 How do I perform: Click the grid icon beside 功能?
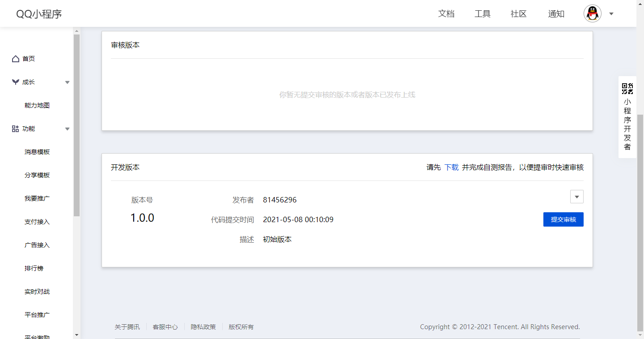tap(16, 129)
